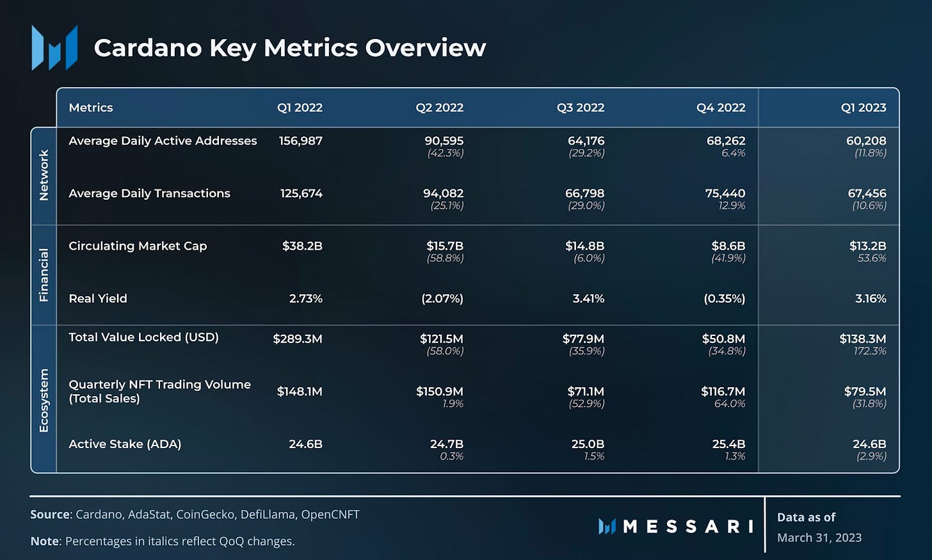Select the TVL value $77.9M

tap(583, 339)
